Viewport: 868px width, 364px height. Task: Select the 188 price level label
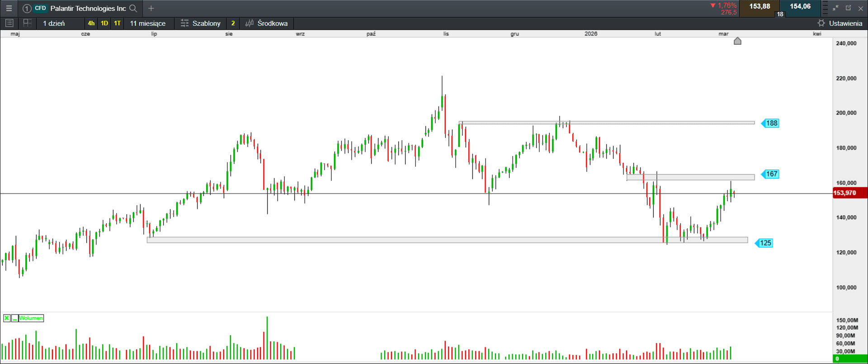coord(771,123)
